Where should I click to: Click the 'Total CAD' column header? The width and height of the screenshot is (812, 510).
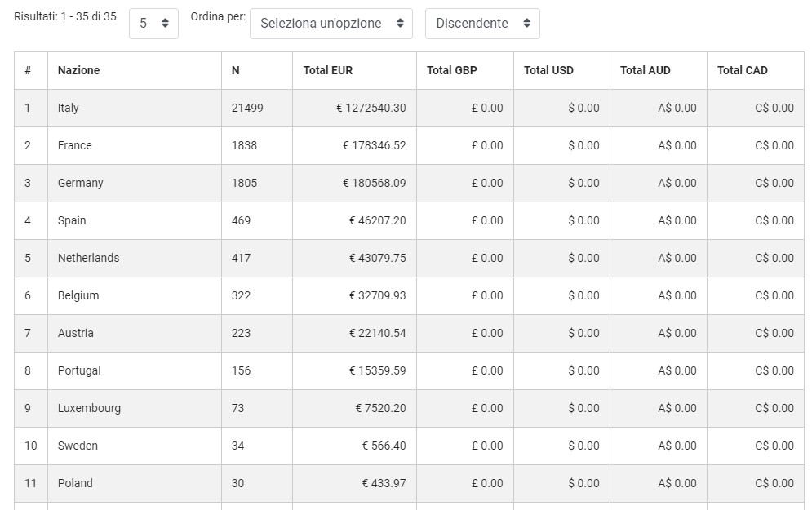742,70
